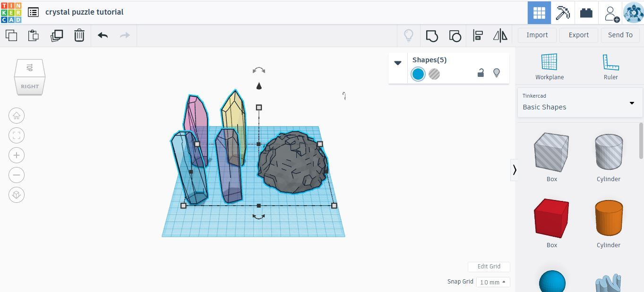The image size is (644, 292).
Task: Pick the orange Cylinder shape
Action: [609, 218]
